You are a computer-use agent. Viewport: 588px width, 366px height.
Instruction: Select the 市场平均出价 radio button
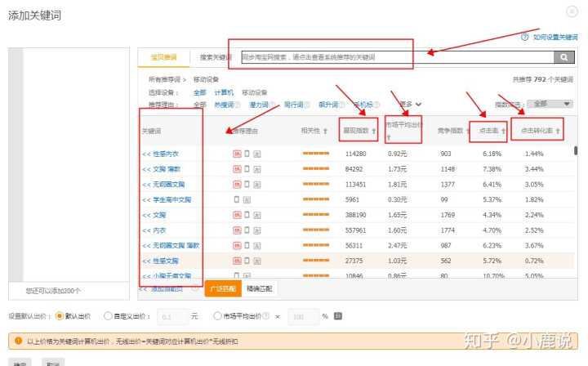coord(217,315)
